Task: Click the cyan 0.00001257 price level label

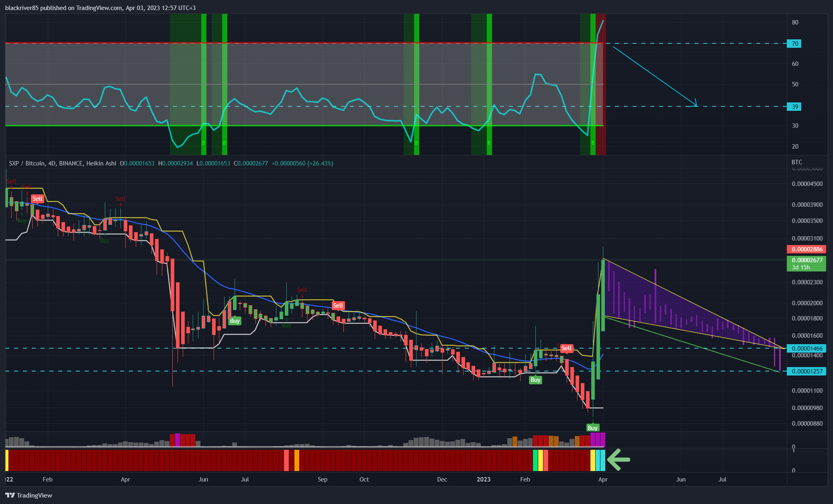Action: 806,371
